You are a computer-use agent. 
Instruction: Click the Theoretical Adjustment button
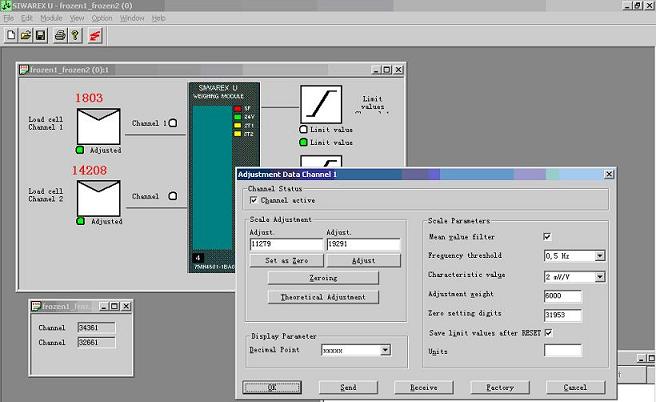323,297
